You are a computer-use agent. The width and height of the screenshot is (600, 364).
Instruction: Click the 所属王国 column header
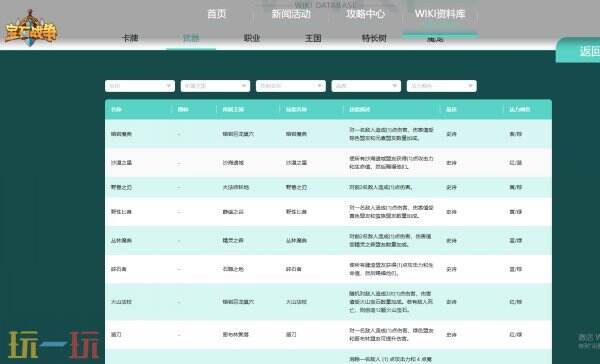pos(233,109)
